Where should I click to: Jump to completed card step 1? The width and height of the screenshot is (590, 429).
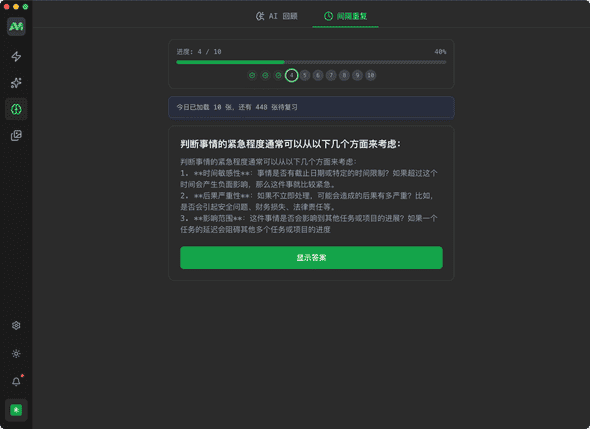(x=252, y=76)
